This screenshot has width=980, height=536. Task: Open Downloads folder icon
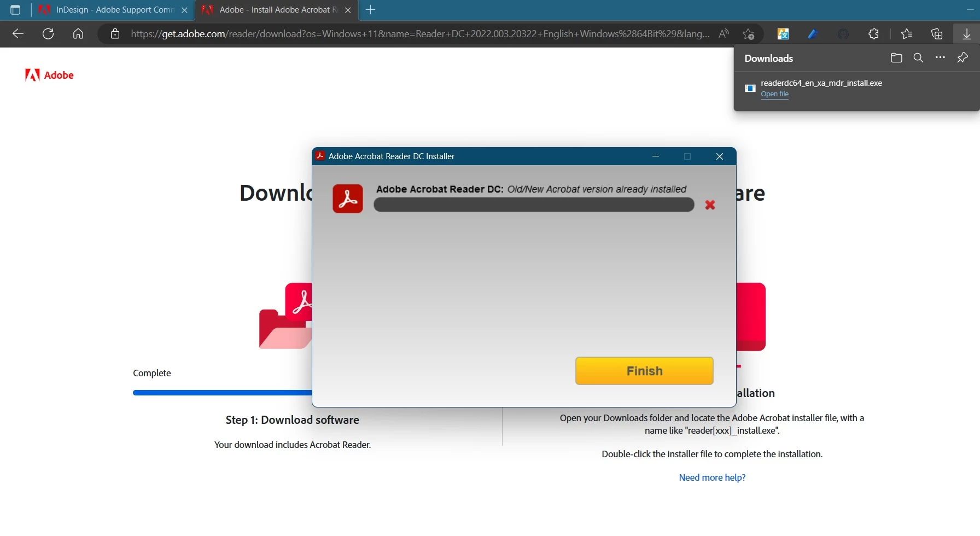[896, 58]
